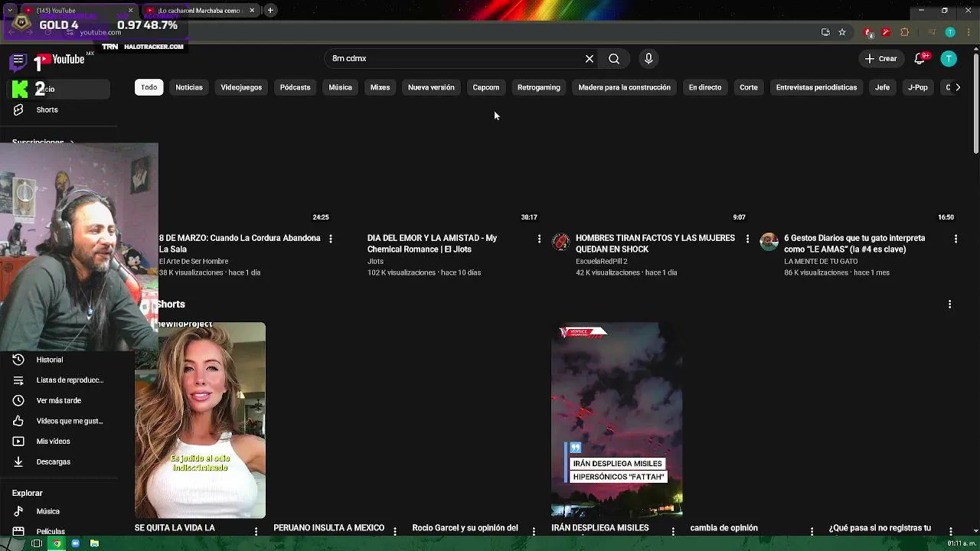Open the YouTube account avatar menu
Image resolution: width=980 pixels, height=551 pixels.
(x=949, y=59)
